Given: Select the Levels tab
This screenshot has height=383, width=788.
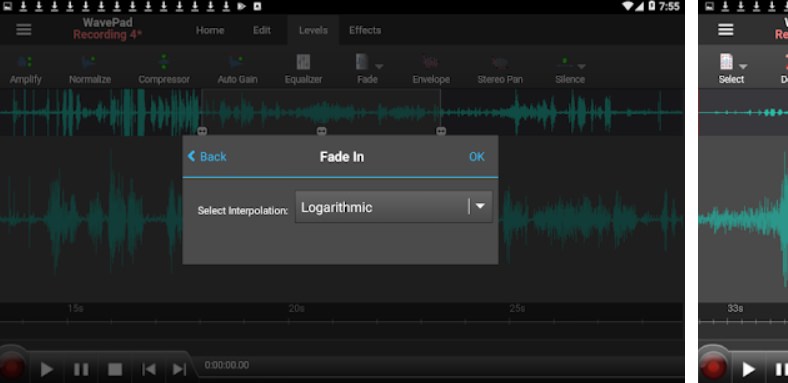Looking at the screenshot, I should click(313, 30).
